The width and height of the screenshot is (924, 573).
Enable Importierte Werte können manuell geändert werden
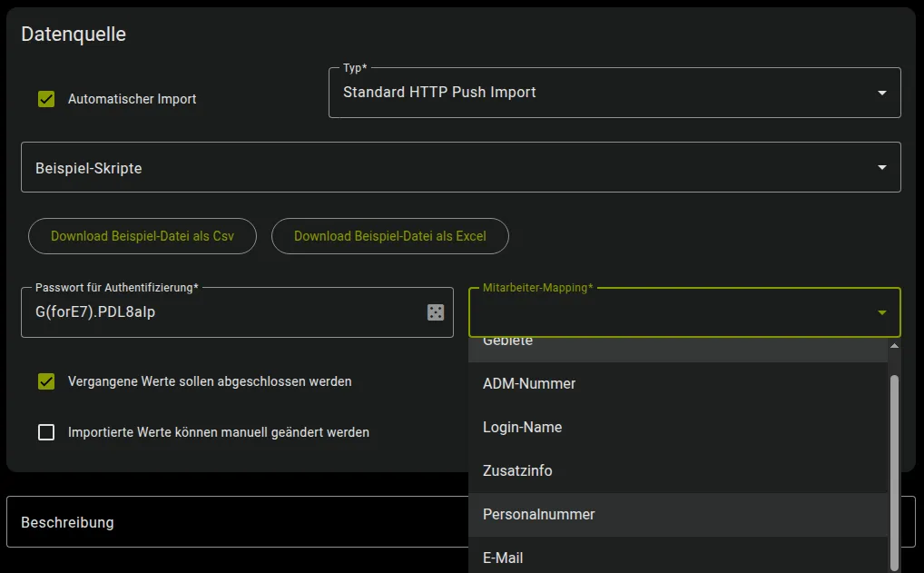pos(46,432)
